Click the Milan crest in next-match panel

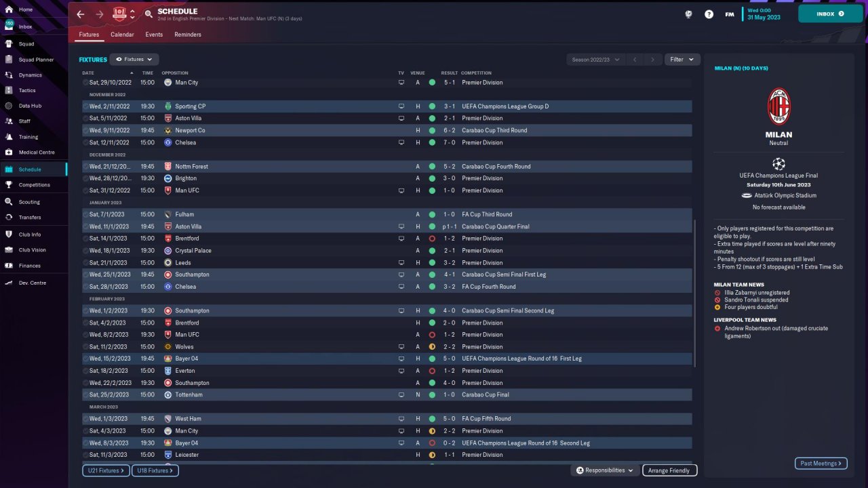click(x=778, y=106)
